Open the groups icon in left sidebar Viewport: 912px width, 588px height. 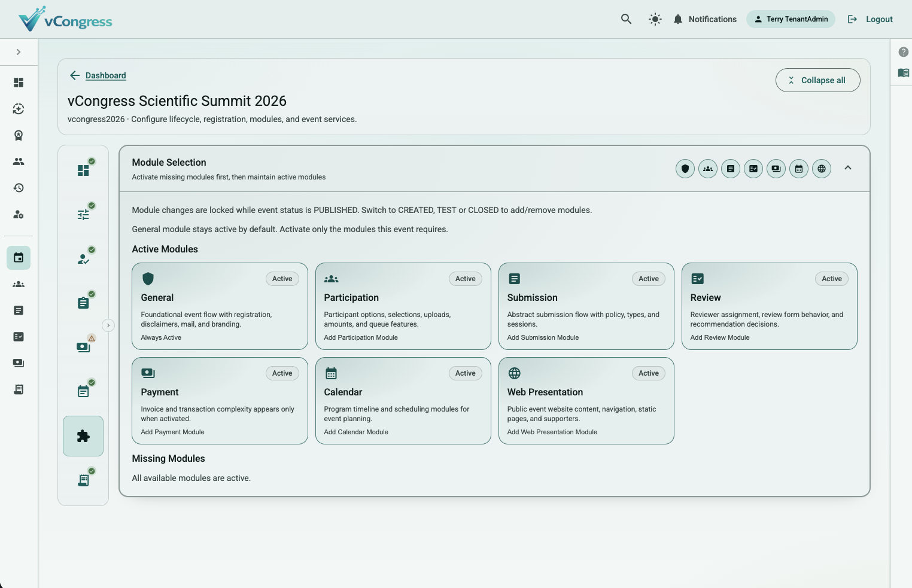click(x=19, y=284)
